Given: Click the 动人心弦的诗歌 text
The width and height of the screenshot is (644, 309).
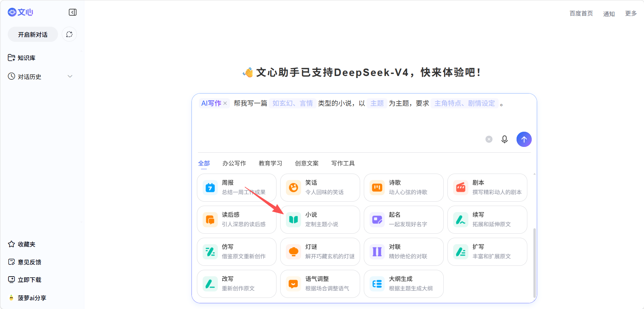Looking at the screenshot, I should point(408,192).
